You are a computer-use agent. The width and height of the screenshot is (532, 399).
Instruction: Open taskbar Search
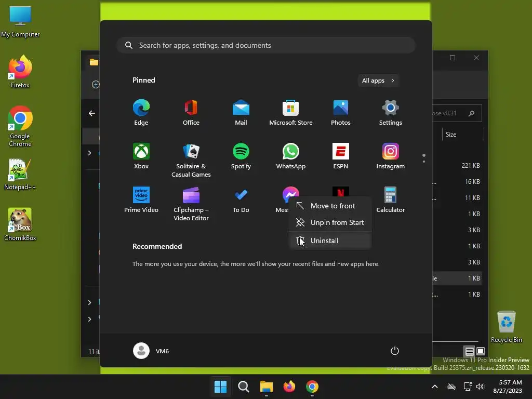click(x=243, y=387)
